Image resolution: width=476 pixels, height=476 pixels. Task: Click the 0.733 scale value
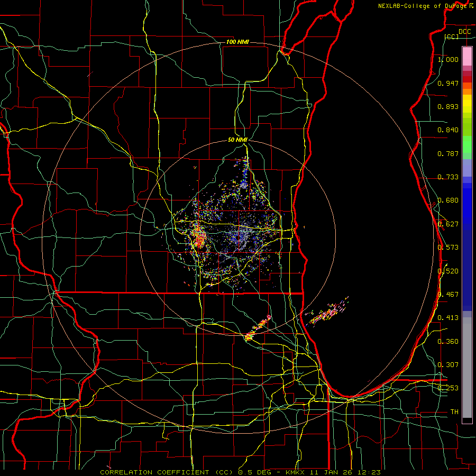pyautogui.click(x=448, y=177)
